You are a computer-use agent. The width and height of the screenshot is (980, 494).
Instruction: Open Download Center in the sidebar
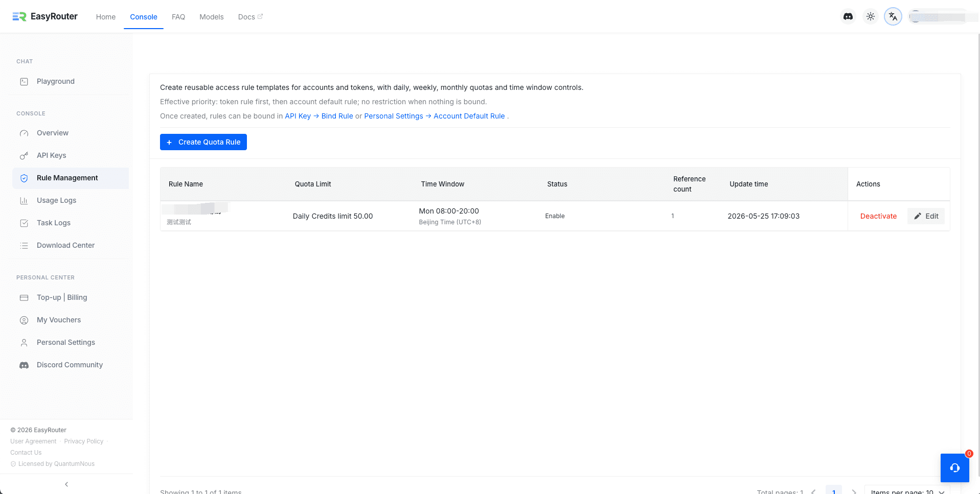(71, 245)
